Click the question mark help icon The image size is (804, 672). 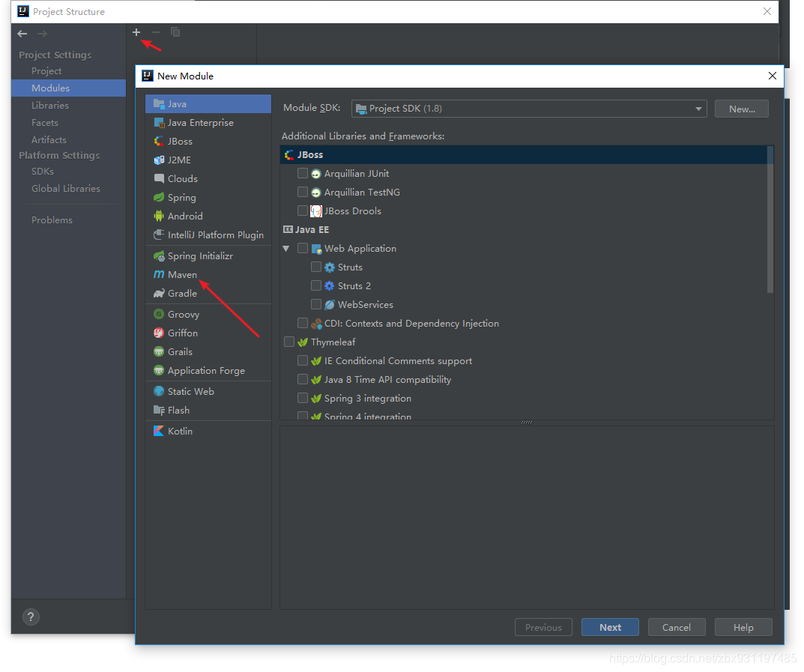(x=31, y=617)
